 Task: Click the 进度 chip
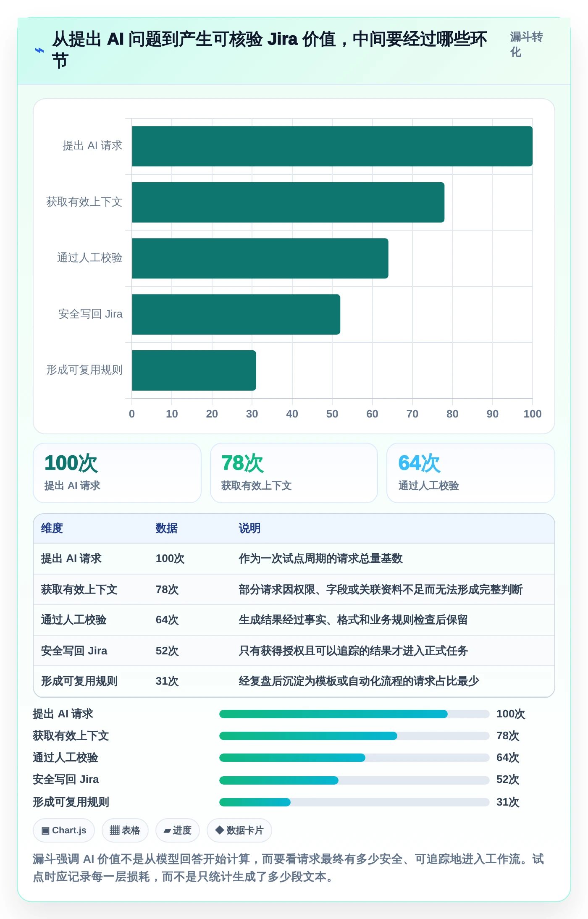(x=177, y=830)
